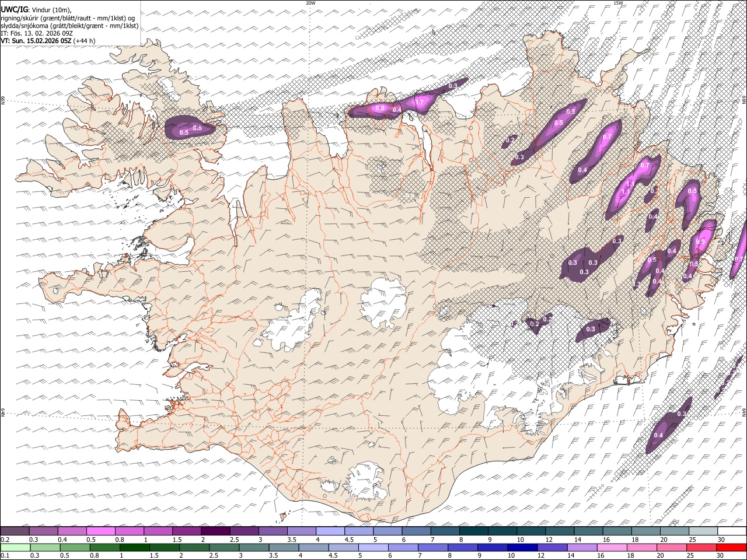Screen dimensions: 747x560
Task: Click light lavender swatch between 4 and 4.5, top legend
Action: pyautogui.click(x=330, y=531)
